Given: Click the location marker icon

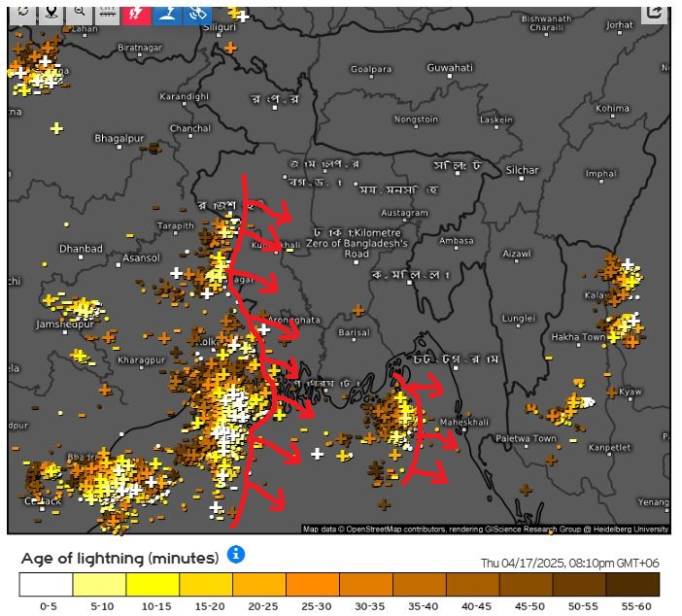Looking at the screenshot, I should [x=51, y=12].
